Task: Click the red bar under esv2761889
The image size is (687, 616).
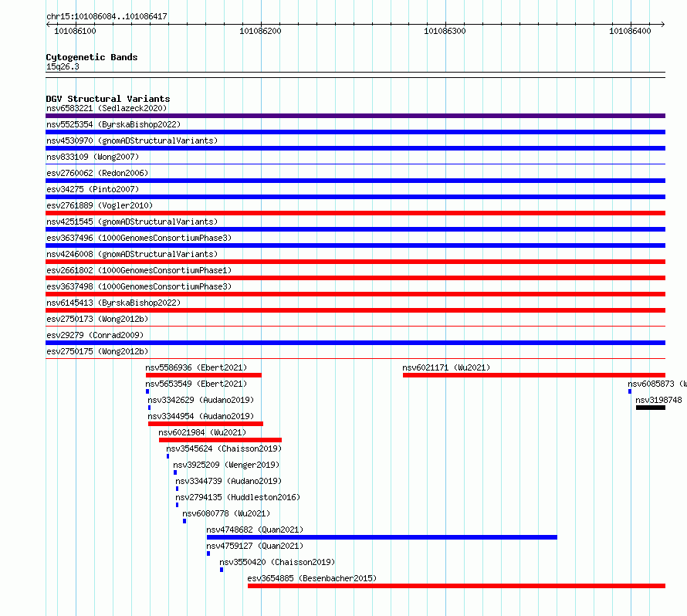Action: pos(355,213)
